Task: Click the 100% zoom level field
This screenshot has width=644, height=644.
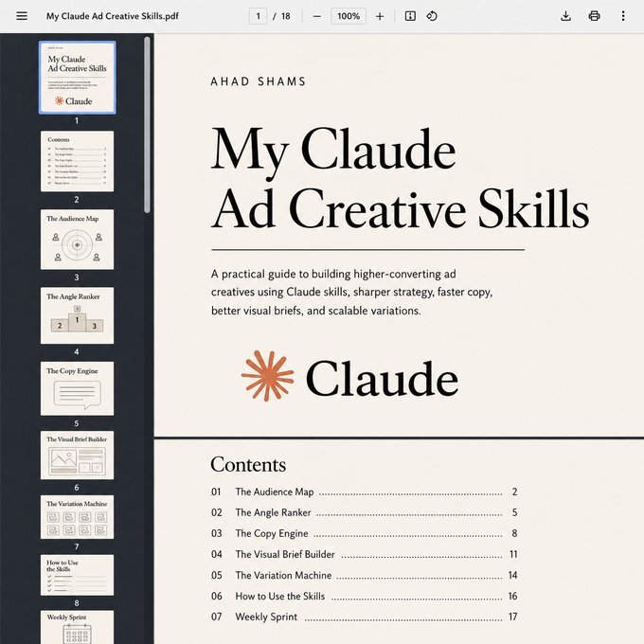Action: [349, 16]
